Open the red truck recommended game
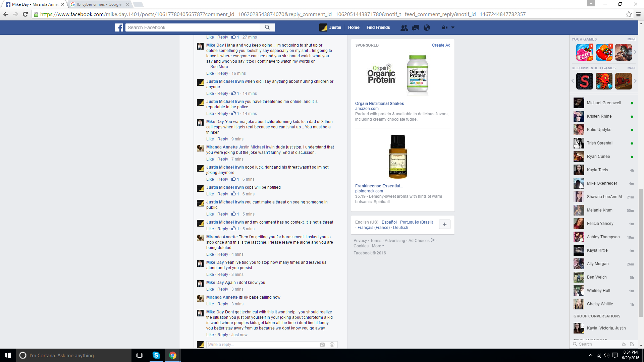Viewport: 644px width, 362px height. [623, 81]
